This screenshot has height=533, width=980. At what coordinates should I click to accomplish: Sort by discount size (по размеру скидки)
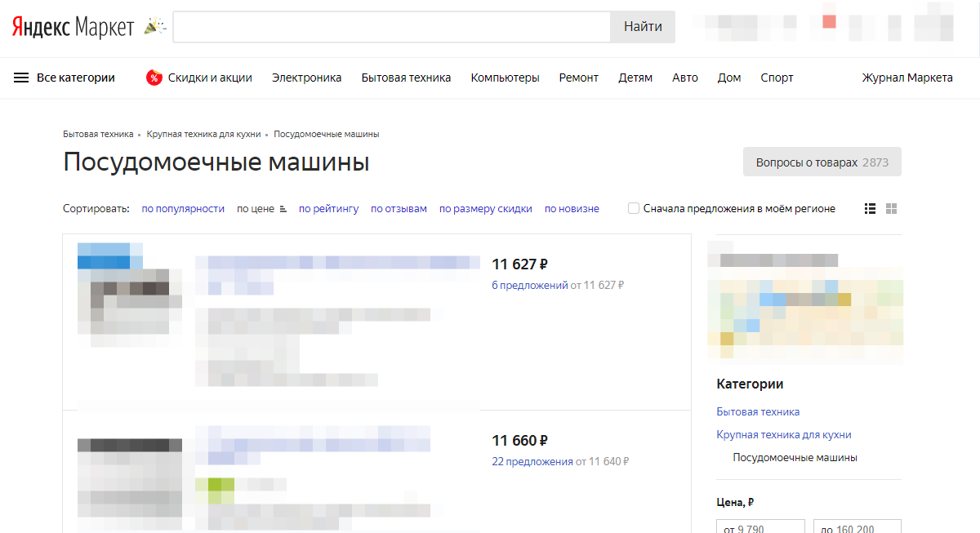(485, 208)
